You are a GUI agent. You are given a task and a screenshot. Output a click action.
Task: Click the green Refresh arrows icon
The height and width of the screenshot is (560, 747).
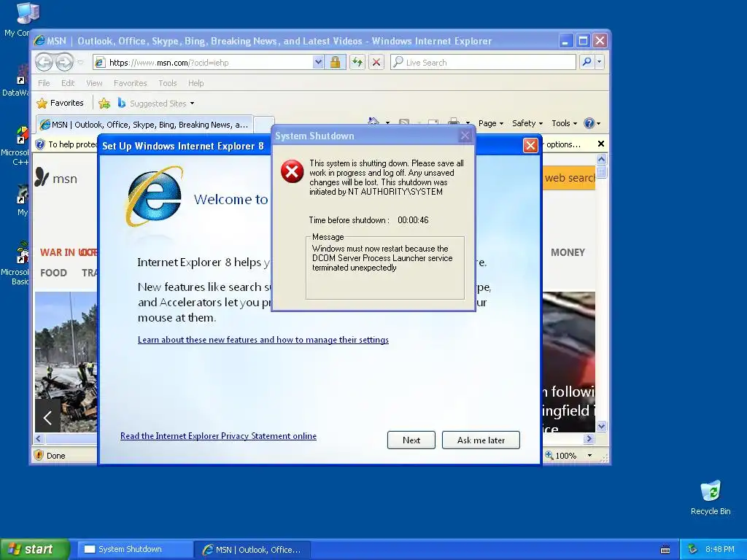point(357,63)
